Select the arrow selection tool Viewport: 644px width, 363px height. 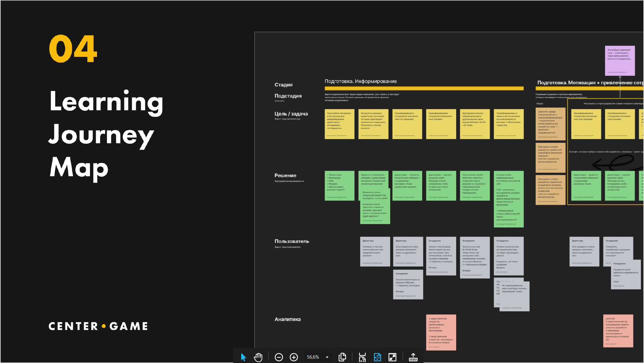point(243,357)
